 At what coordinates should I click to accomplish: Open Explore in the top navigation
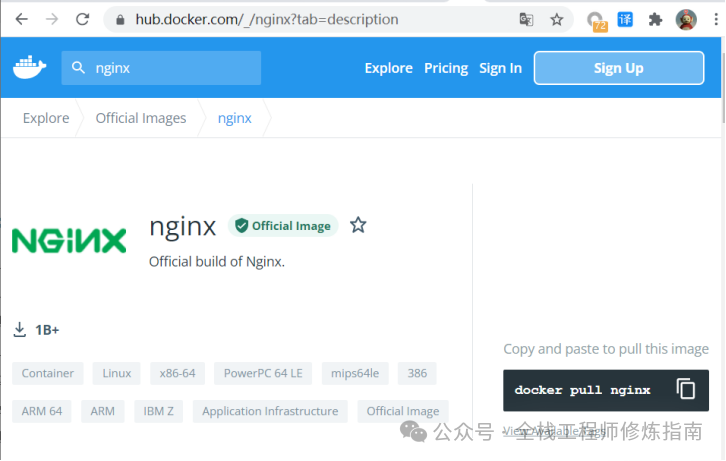click(388, 68)
